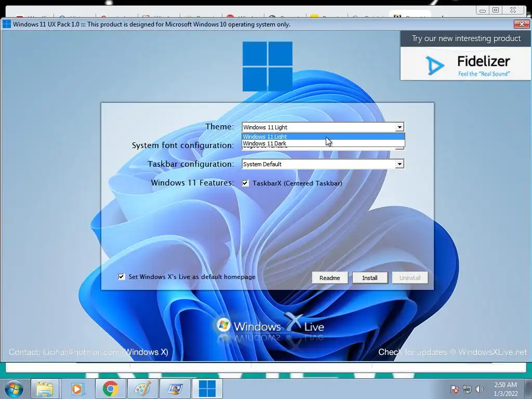Click the Install button
The height and width of the screenshot is (399, 532).
pyautogui.click(x=370, y=278)
